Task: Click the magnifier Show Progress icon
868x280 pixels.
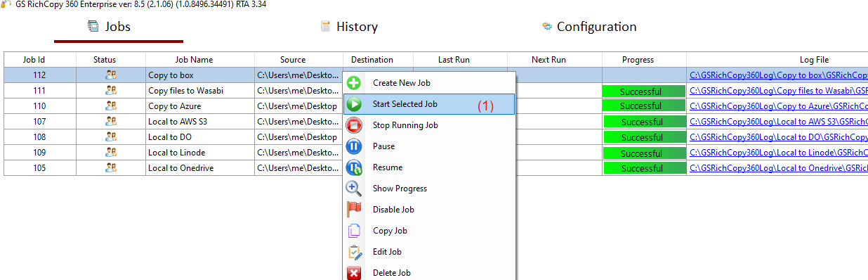Action: (354, 189)
